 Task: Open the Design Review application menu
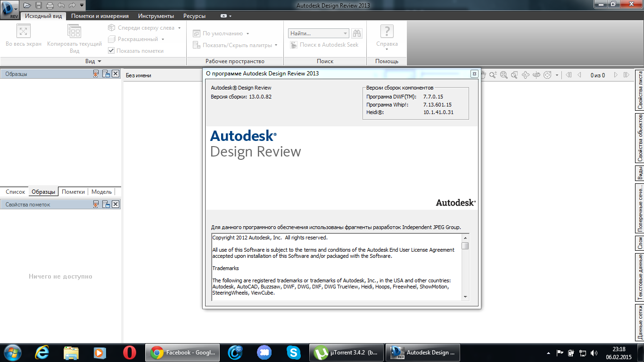point(10,9)
